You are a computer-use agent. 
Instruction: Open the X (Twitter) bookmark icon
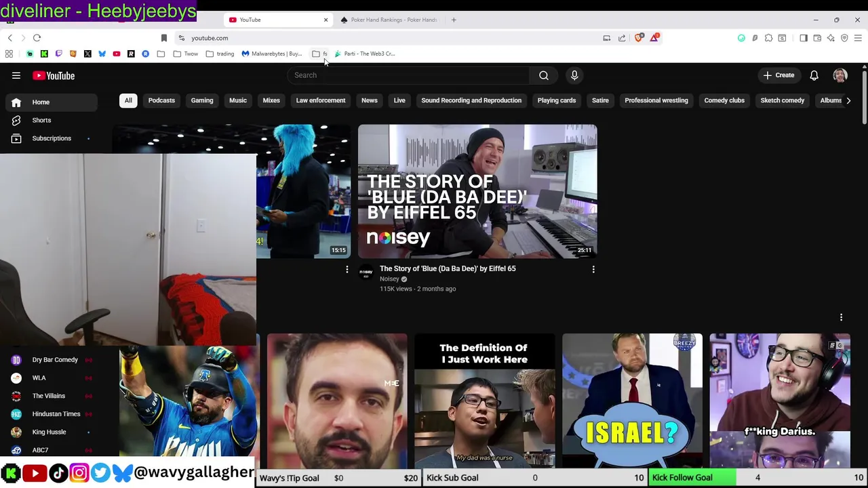87,54
